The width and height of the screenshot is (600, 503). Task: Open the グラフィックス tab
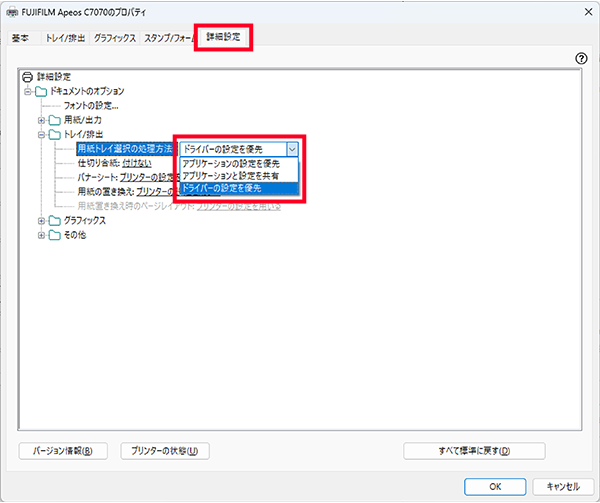pyautogui.click(x=115, y=38)
